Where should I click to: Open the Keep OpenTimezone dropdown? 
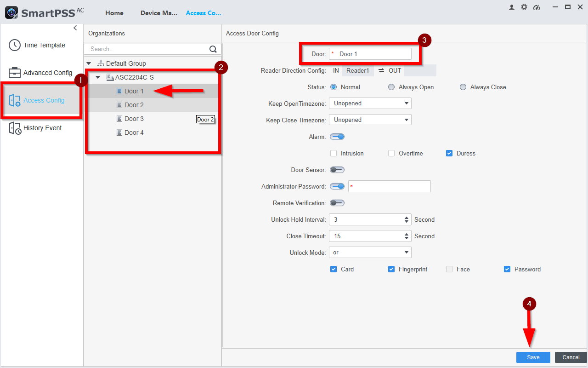tap(370, 103)
